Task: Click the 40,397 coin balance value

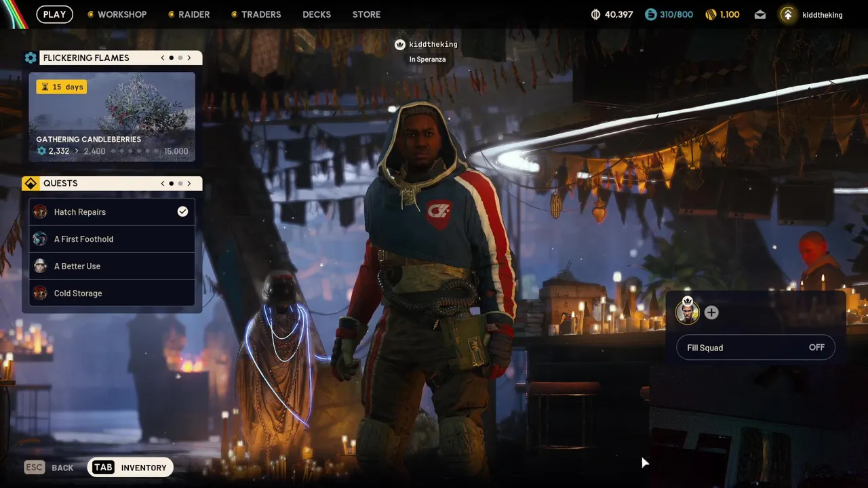Action: tap(618, 14)
